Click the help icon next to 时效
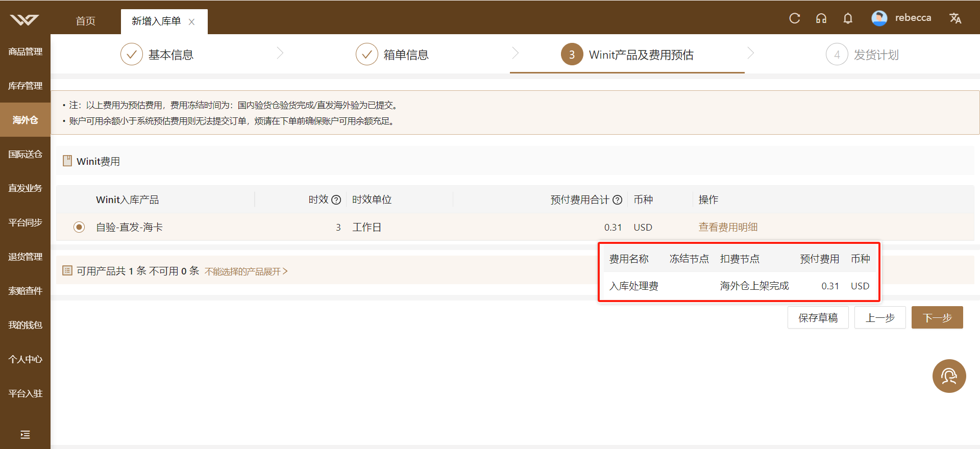Screen dimensions: 980x449 coord(336,200)
